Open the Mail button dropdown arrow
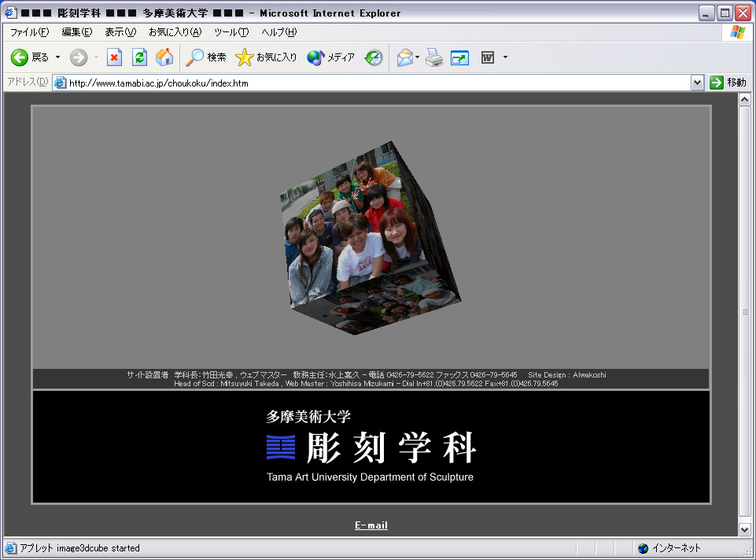This screenshot has width=756, height=560. point(417,57)
